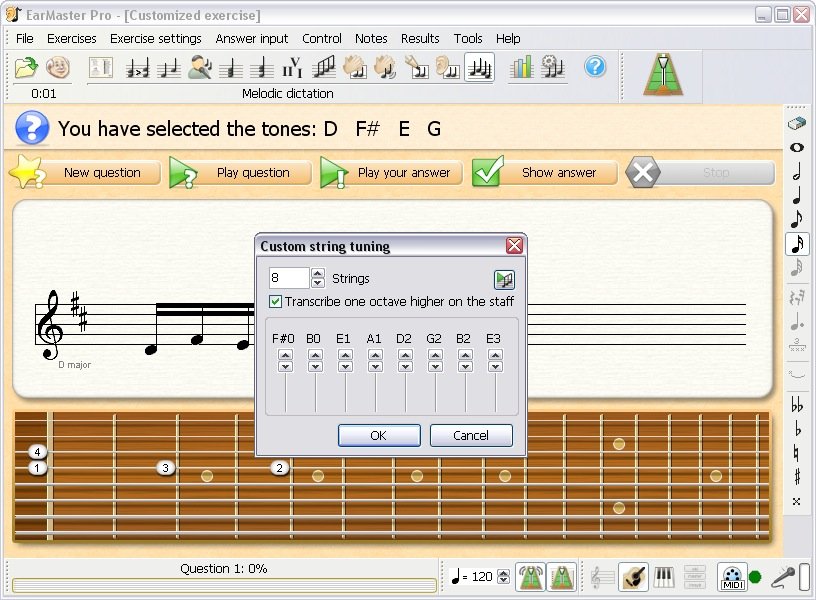Select the melodic dictation exercise icon

(x=479, y=68)
